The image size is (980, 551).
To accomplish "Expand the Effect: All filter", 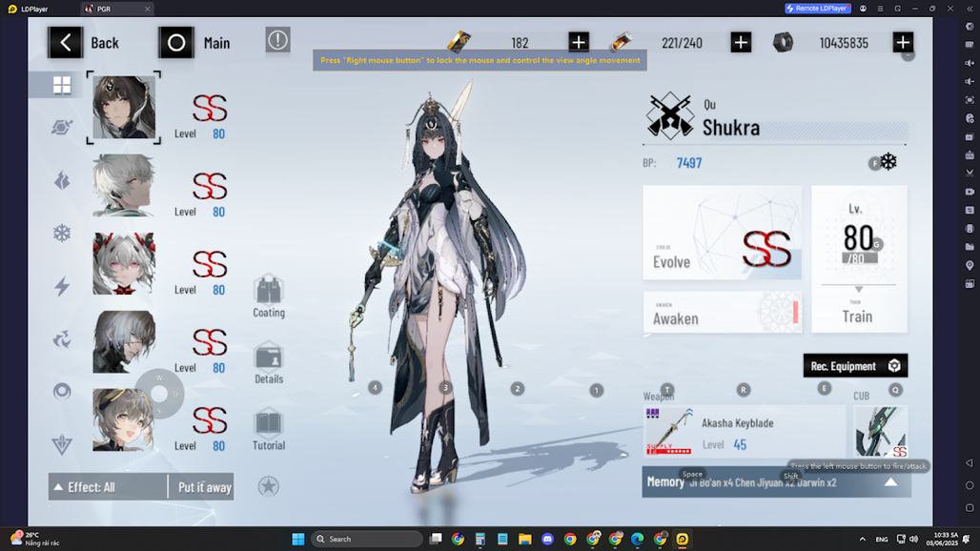I will coord(108,487).
